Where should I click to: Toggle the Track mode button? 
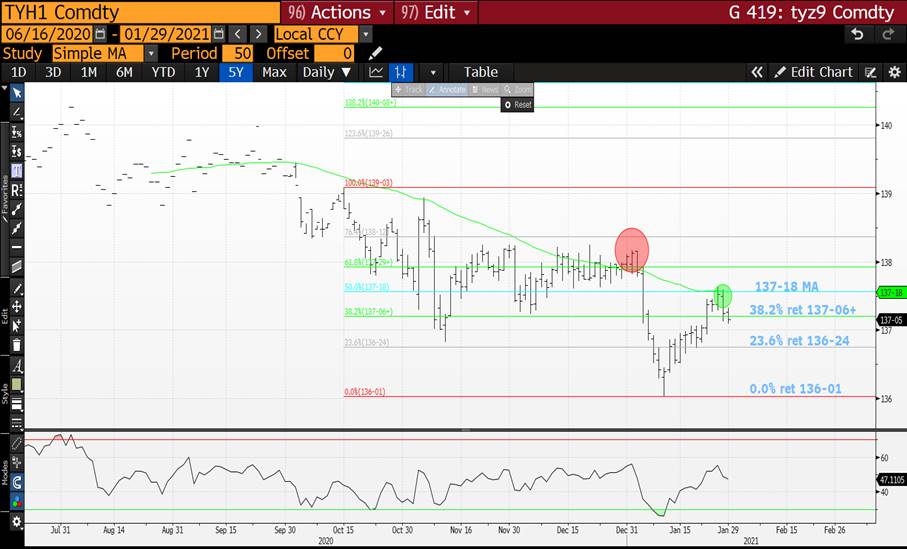(409, 90)
